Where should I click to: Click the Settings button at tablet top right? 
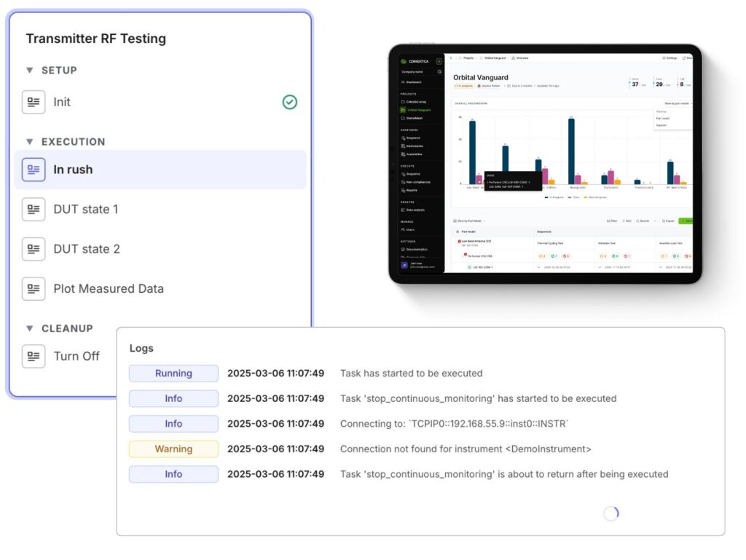click(x=670, y=58)
